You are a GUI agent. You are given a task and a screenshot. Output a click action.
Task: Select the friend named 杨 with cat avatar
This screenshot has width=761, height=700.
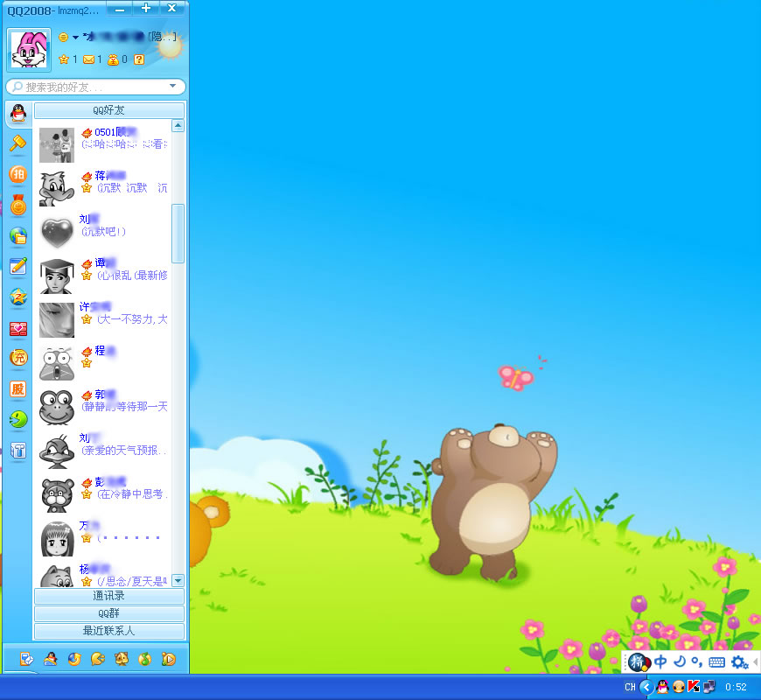click(x=103, y=574)
